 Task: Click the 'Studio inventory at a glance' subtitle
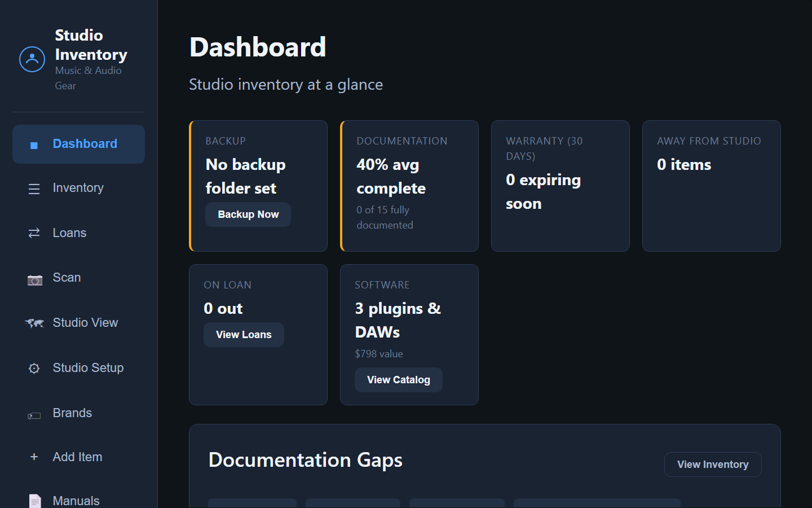click(286, 85)
